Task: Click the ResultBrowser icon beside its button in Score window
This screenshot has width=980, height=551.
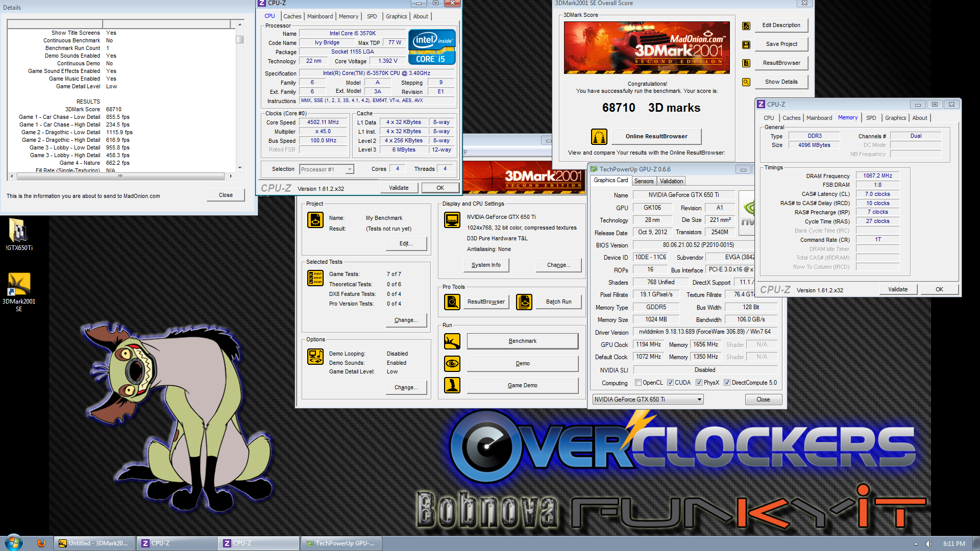Action: pyautogui.click(x=746, y=63)
